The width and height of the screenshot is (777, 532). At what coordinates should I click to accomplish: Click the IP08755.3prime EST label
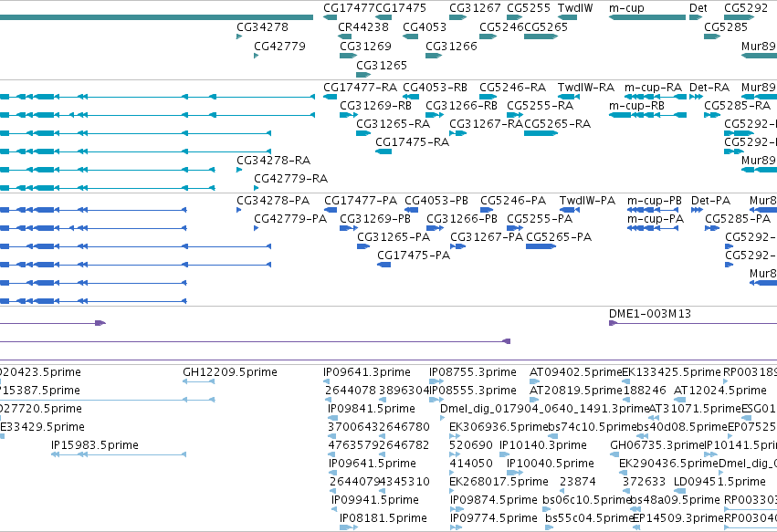pyautogui.click(x=473, y=372)
